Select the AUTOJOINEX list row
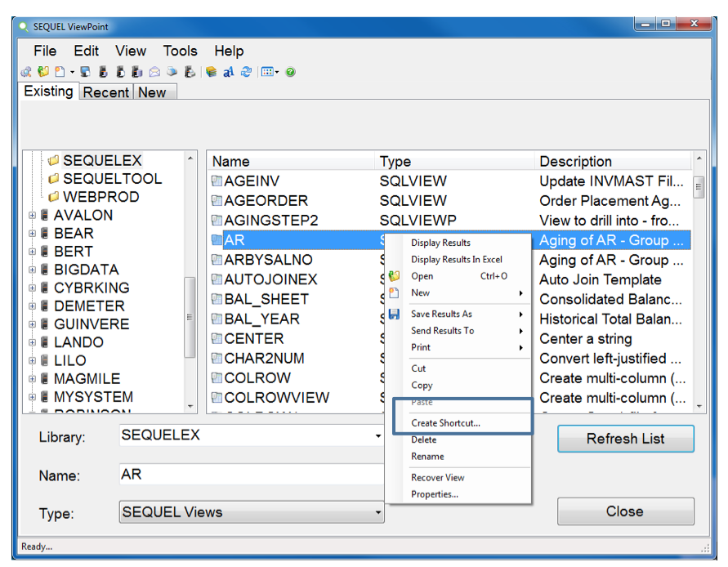Screen dimensions: 728x567 pos(449,279)
